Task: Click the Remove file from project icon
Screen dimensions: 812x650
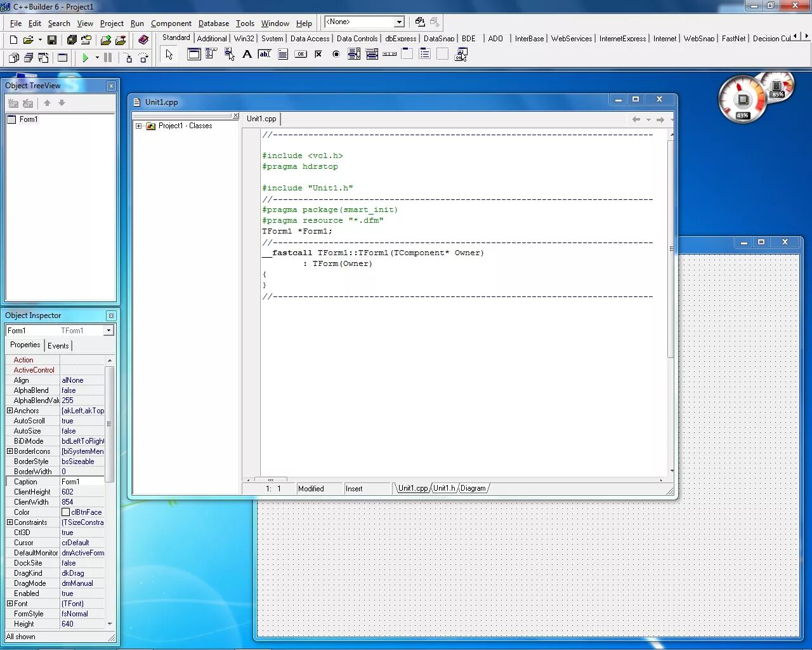Action: pyautogui.click(x=121, y=40)
